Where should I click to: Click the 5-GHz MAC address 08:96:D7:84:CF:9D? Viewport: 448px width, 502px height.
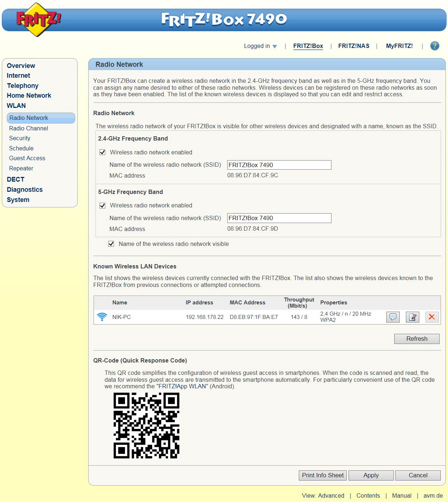pos(253,229)
